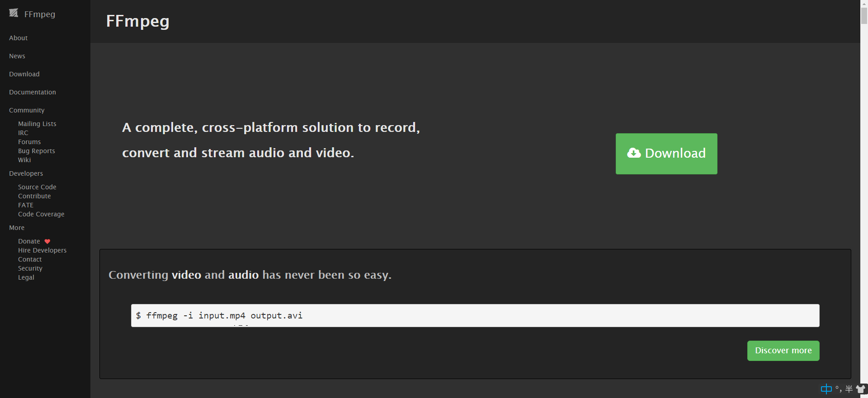
Task: Navigate to Code Coverage
Action: point(41,214)
